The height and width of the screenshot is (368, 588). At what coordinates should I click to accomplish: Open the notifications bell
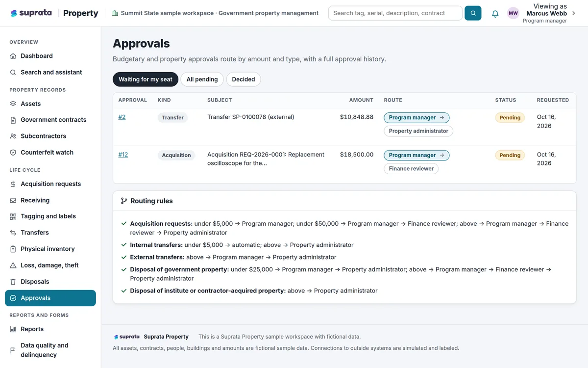[495, 14]
